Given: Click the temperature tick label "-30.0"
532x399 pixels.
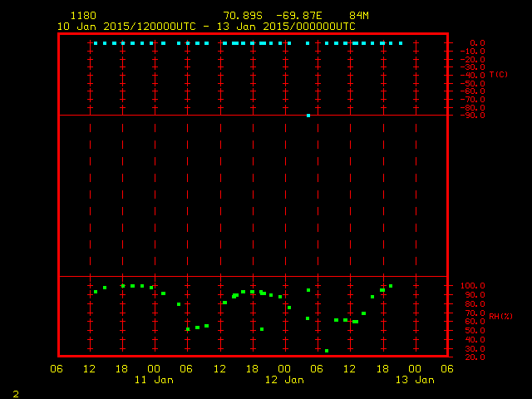Looking at the screenshot, I should tap(473, 67).
